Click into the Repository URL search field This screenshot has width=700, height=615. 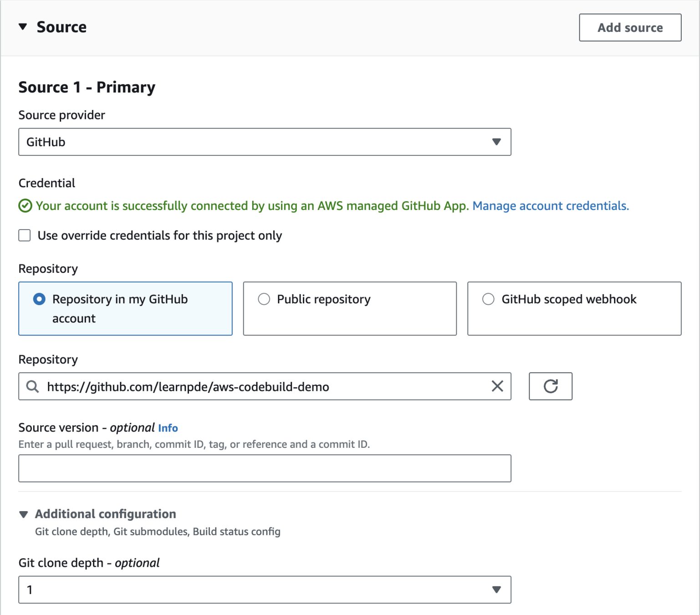point(264,387)
